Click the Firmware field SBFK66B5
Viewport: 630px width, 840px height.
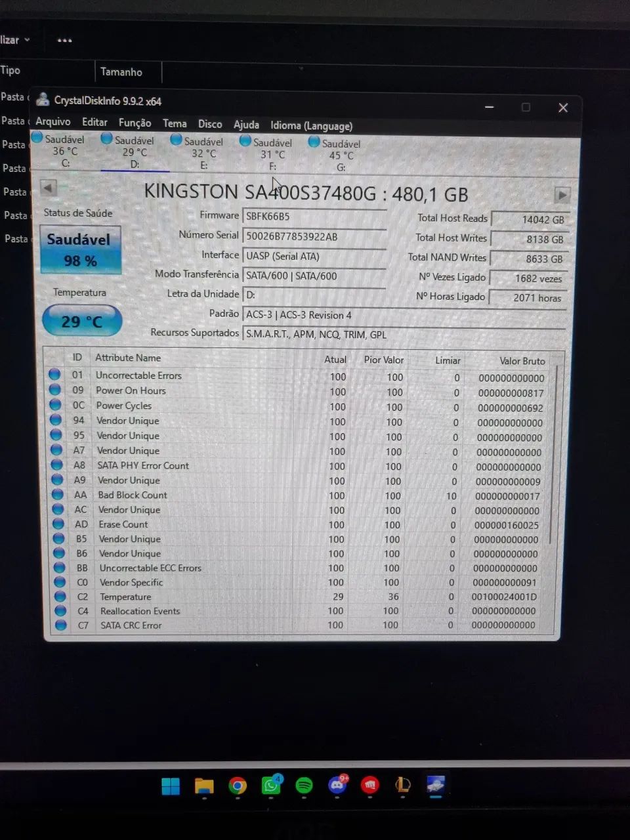(314, 217)
